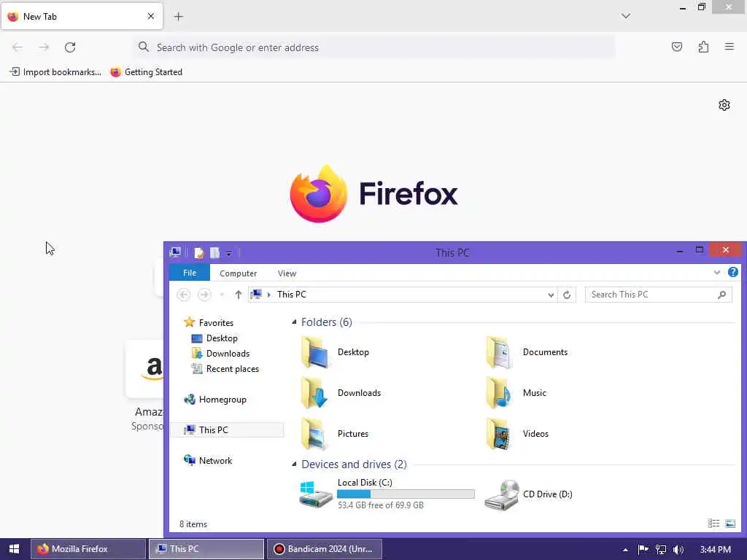Open a new Firefox tab with plus button
This screenshot has height=560, width=747.
pos(178,17)
